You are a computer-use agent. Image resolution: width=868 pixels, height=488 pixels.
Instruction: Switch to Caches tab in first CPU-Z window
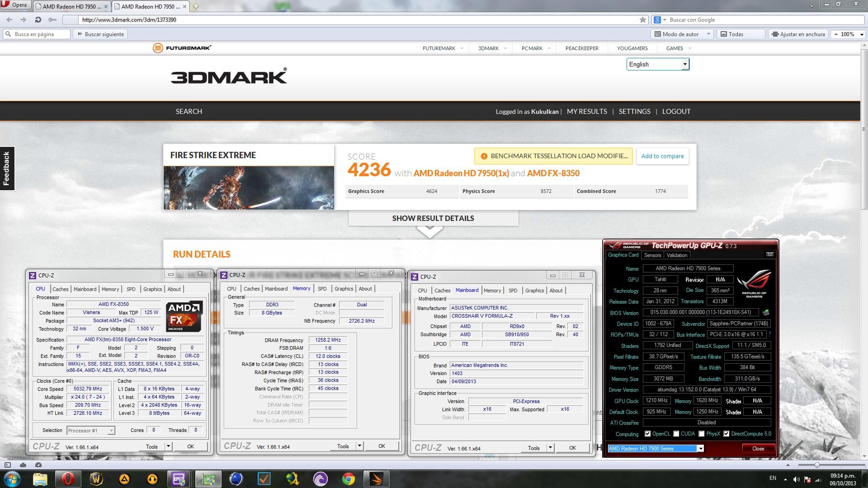click(x=60, y=289)
